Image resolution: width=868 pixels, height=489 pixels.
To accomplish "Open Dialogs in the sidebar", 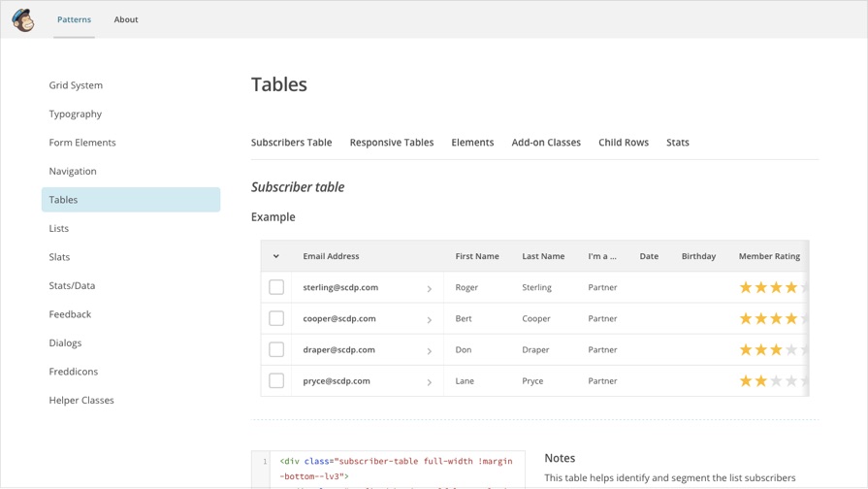I will tap(65, 342).
